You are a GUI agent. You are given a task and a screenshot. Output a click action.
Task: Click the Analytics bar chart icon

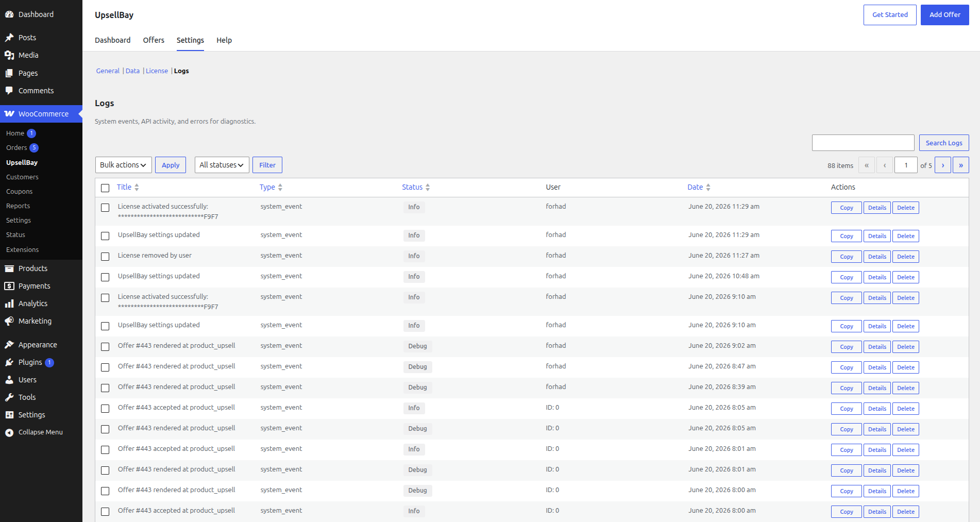pos(9,304)
